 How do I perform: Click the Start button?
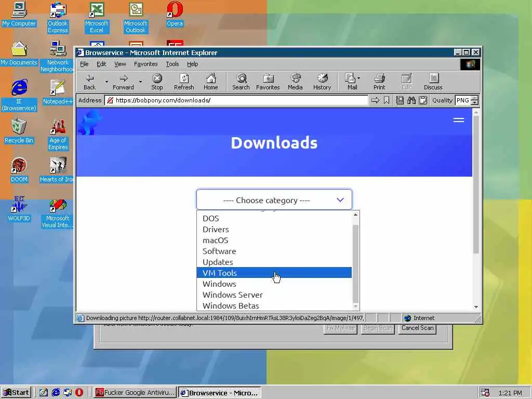tap(16, 393)
